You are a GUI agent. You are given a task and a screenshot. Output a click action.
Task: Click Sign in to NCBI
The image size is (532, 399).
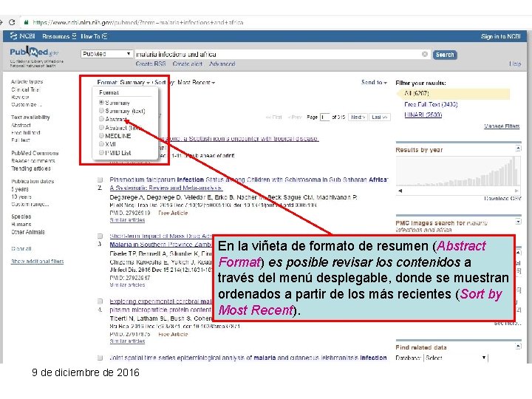(500, 36)
